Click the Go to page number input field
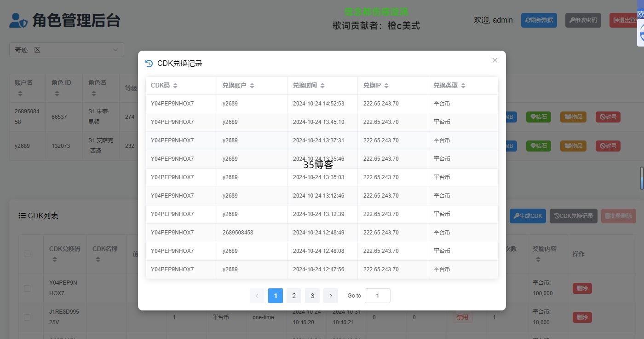Screen dimensions: 644x339 pos(377,296)
